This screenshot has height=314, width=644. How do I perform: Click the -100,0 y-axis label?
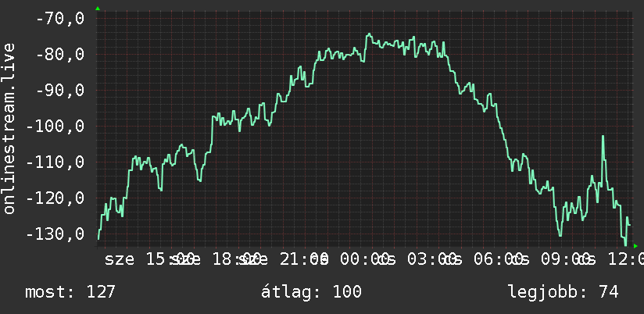click(x=55, y=126)
